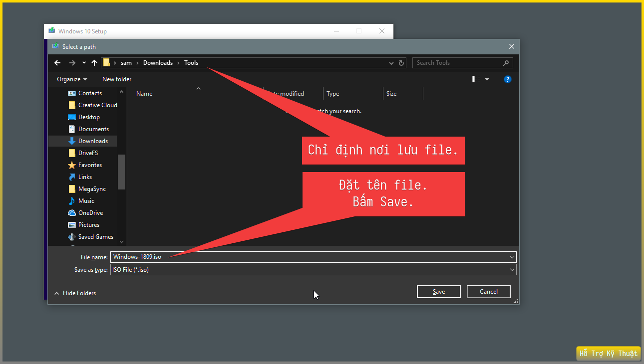Image resolution: width=644 pixels, height=364 pixels.
Task: Open the Organize menu
Action: [72, 79]
